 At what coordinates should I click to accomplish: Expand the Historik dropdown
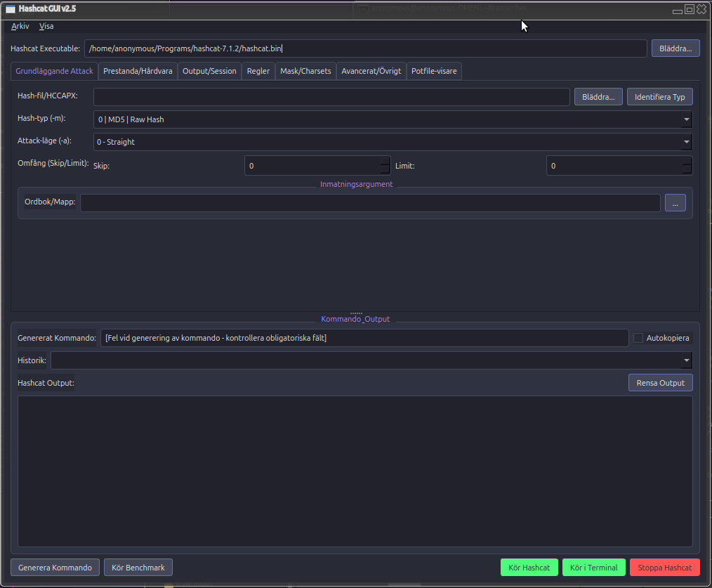686,361
